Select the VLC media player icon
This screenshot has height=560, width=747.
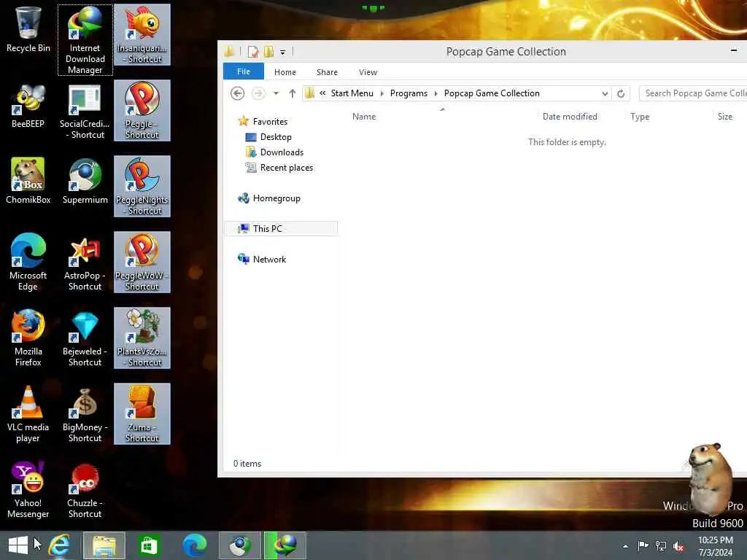tap(28, 414)
